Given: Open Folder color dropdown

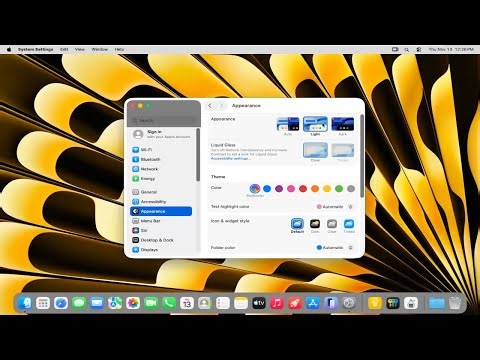Looking at the screenshot, I should pyautogui.click(x=335, y=248).
